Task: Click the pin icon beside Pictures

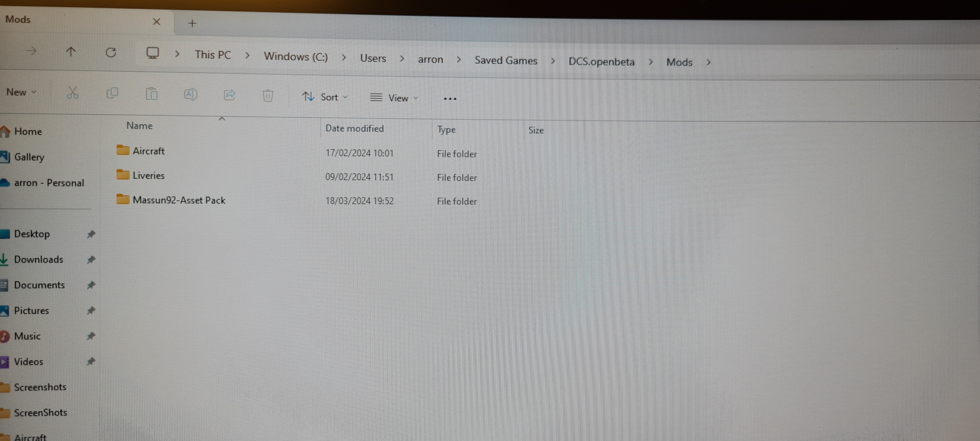Action: point(91,311)
